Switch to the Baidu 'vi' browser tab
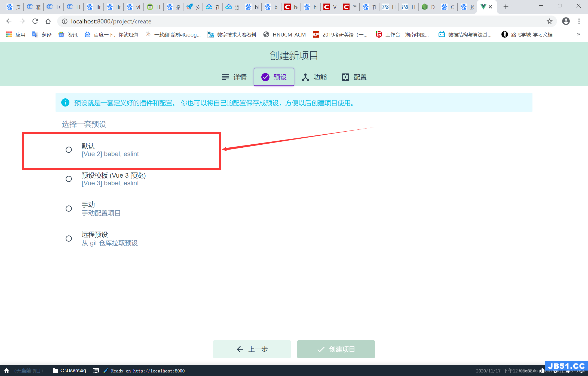 click(x=134, y=7)
